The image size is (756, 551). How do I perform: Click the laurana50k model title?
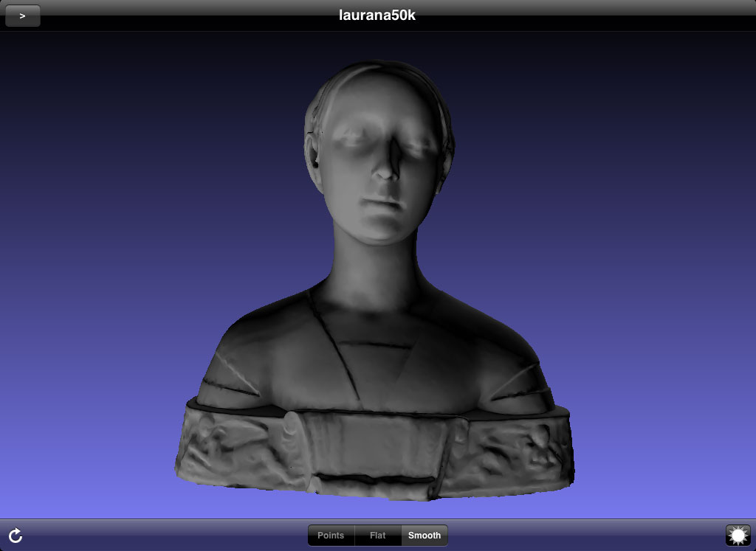point(377,15)
